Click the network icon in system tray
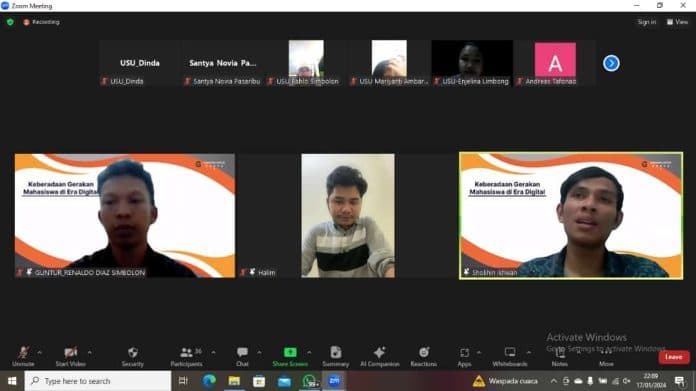 coord(615,381)
